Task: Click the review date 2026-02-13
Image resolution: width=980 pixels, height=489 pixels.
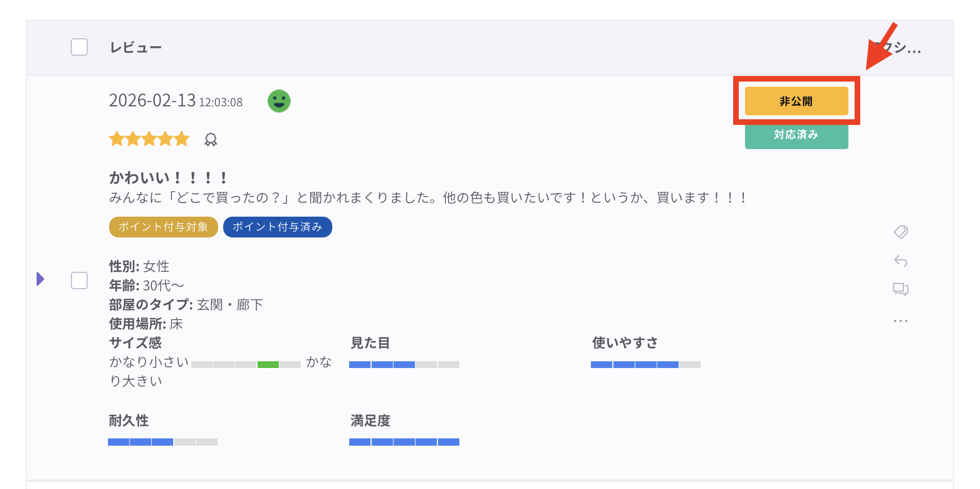Action: point(152,101)
